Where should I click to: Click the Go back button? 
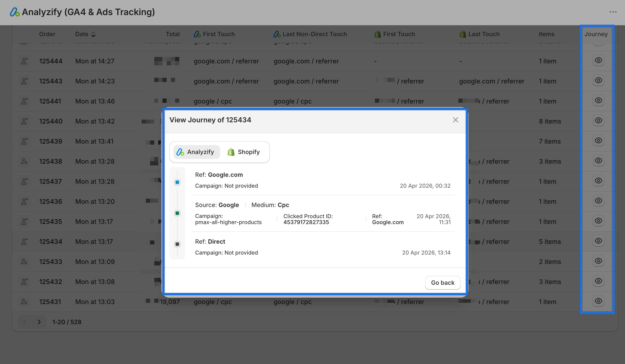coord(443,283)
